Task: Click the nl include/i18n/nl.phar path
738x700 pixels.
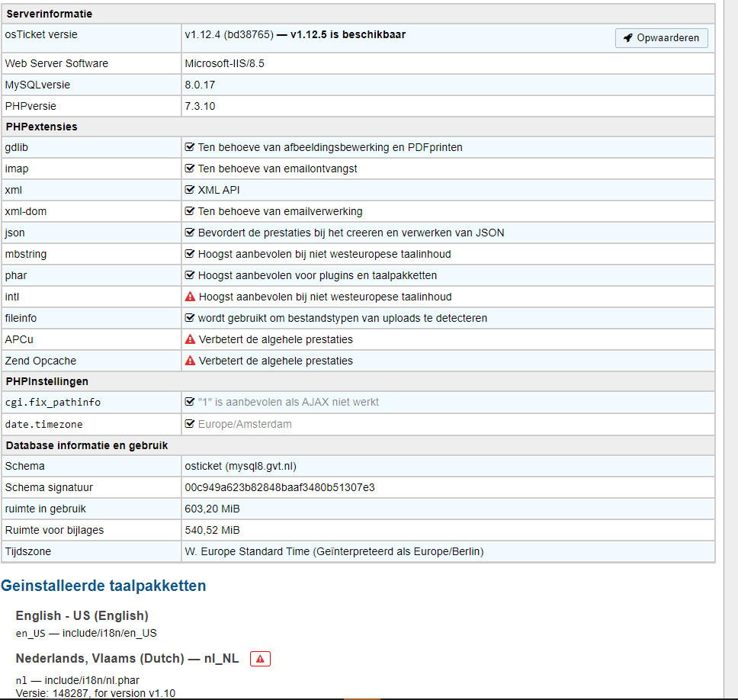Action: tap(78, 680)
